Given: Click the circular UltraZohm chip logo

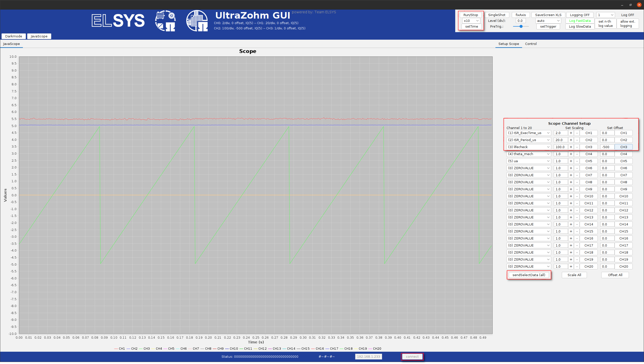Looking at the screenshot, I should pyautogui.click(x=197, y=21).
